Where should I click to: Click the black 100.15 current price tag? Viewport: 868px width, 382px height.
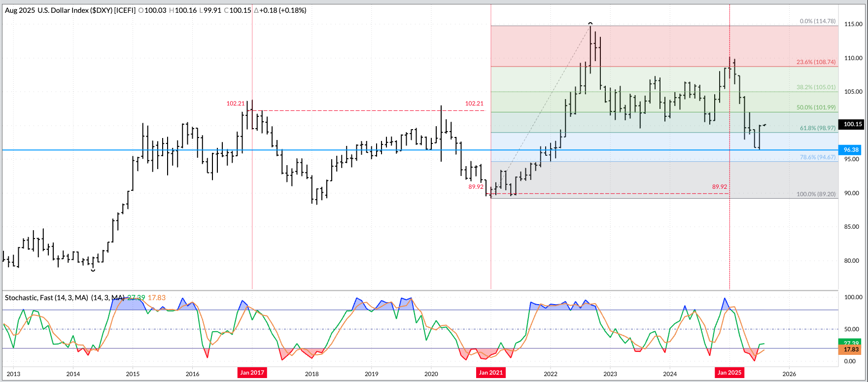[x=852, y=124]
